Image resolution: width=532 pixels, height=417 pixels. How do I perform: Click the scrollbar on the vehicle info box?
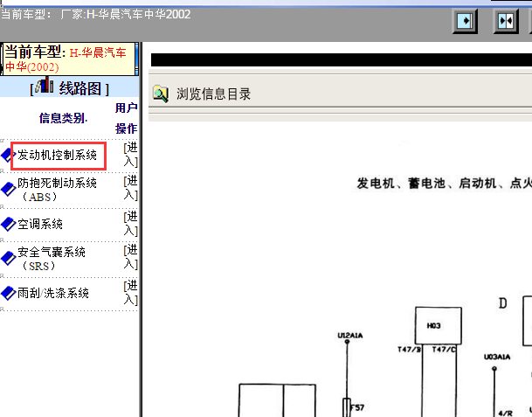coord(136,59)
